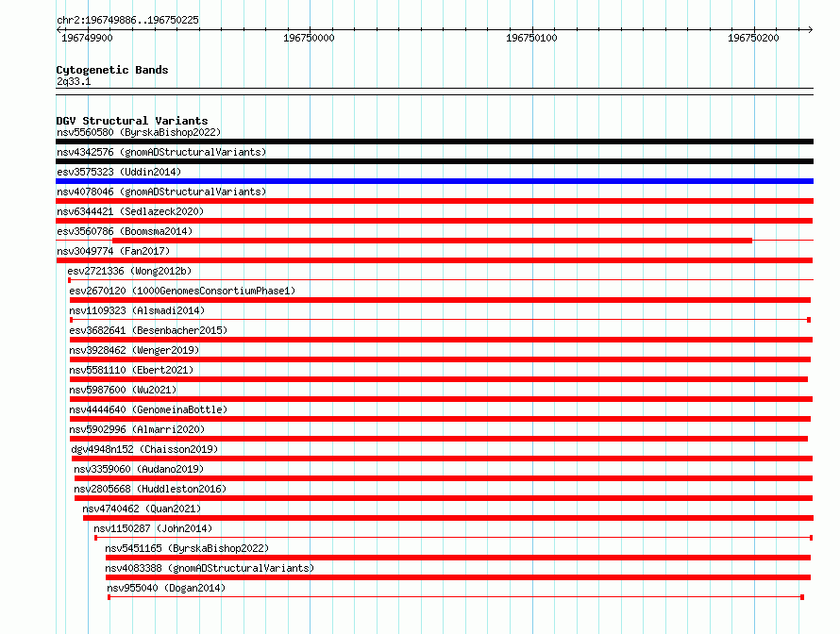
Task: Click the red bar under nsv4740462 (Quan2021)
Action: pyautogui.click(x=448, y=518)
